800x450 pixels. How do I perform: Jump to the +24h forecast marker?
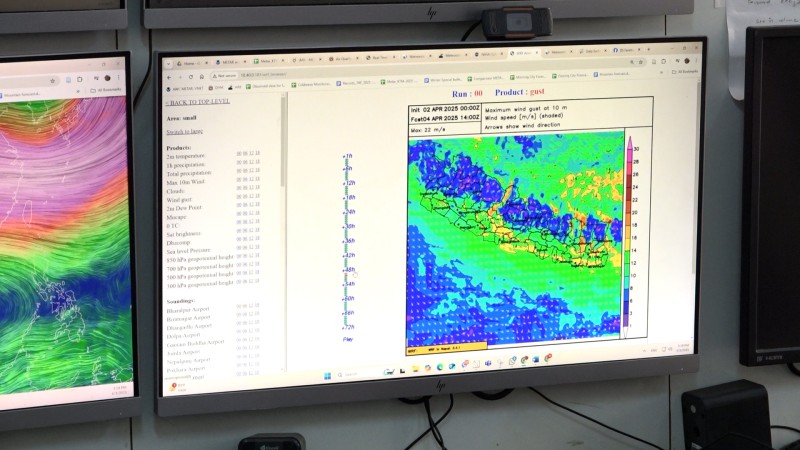(x=349, y=212)
